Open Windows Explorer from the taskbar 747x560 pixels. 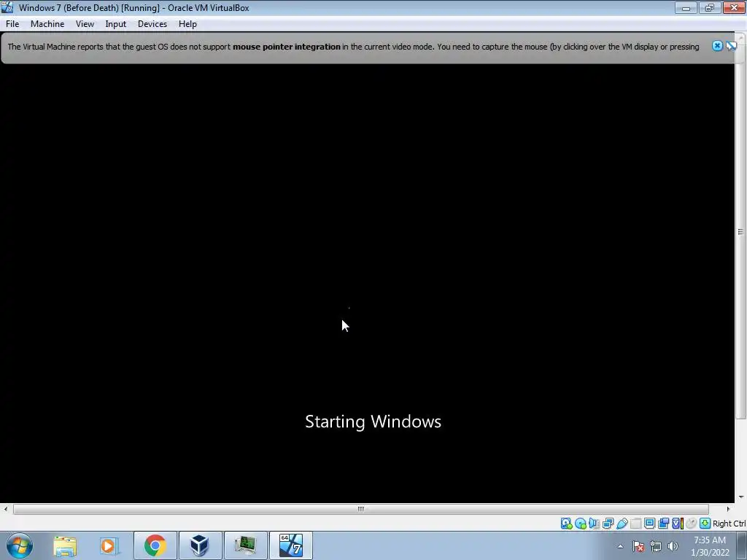[65, 545]
